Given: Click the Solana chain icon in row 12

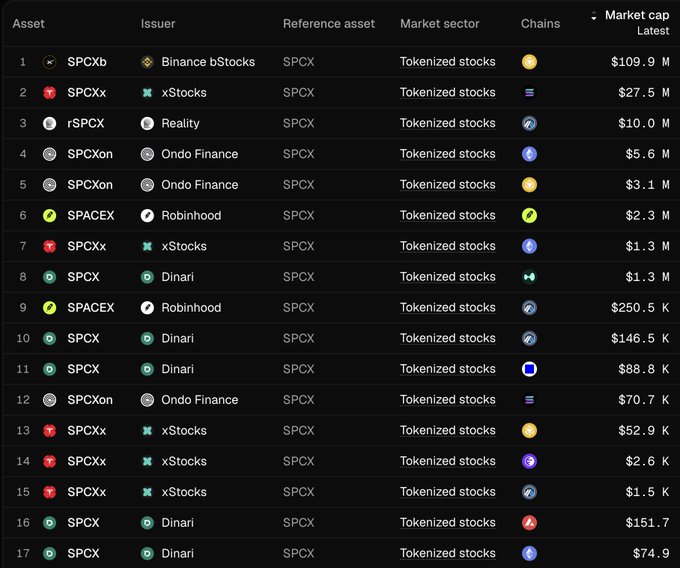Looking at the screenshot, I should [x=529, y=400].
